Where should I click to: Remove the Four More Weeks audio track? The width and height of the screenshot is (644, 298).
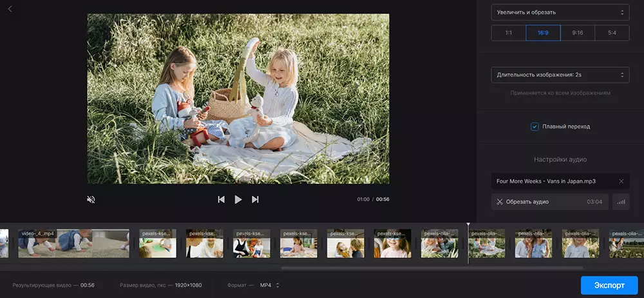pos(621,181)
